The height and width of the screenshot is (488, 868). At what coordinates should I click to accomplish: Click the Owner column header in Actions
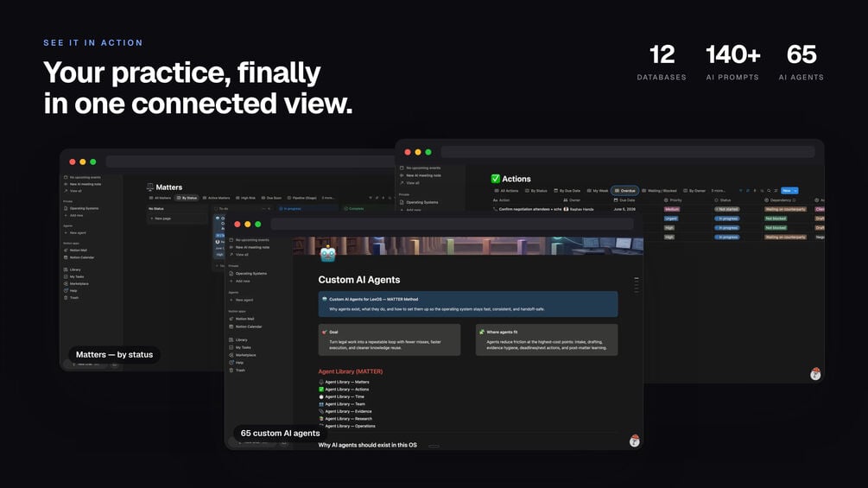point(572,200)
